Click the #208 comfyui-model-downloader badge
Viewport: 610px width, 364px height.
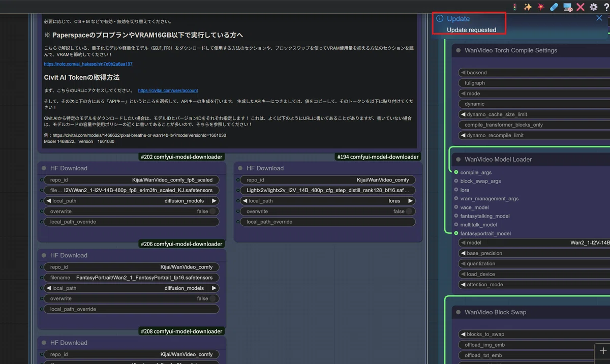181,331
